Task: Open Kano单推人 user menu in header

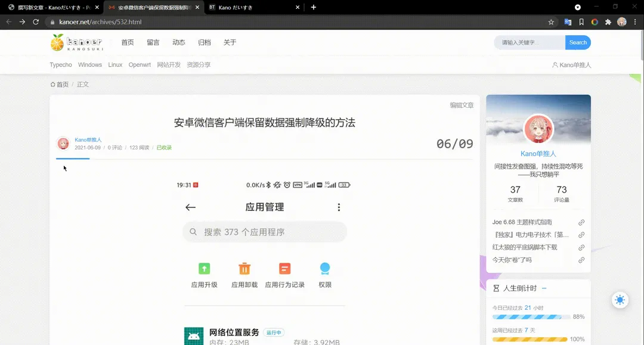Action: click(x=571, y=65)
